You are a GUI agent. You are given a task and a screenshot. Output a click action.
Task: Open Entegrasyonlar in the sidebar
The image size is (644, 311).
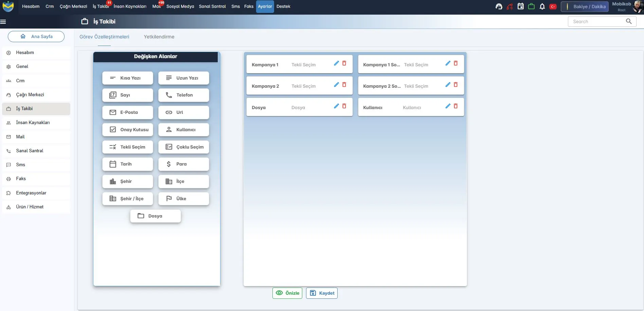point(31,193)
